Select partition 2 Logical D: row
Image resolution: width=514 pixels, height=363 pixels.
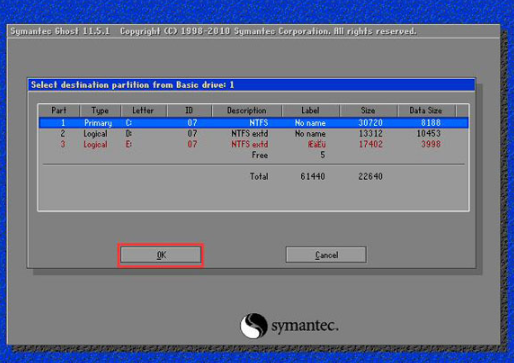(x=254, y=134)
